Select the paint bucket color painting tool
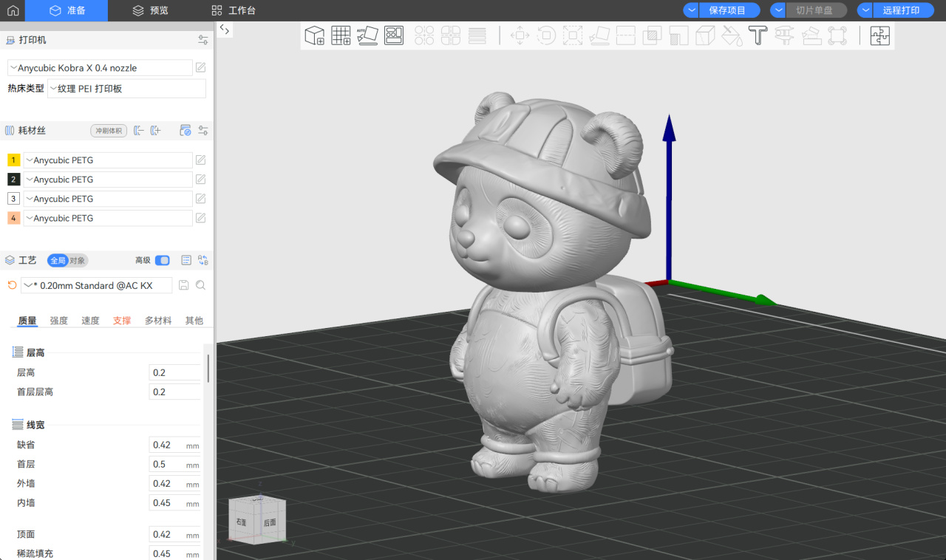Viewport: 946px width, 560px height. (x=732, y=35)
